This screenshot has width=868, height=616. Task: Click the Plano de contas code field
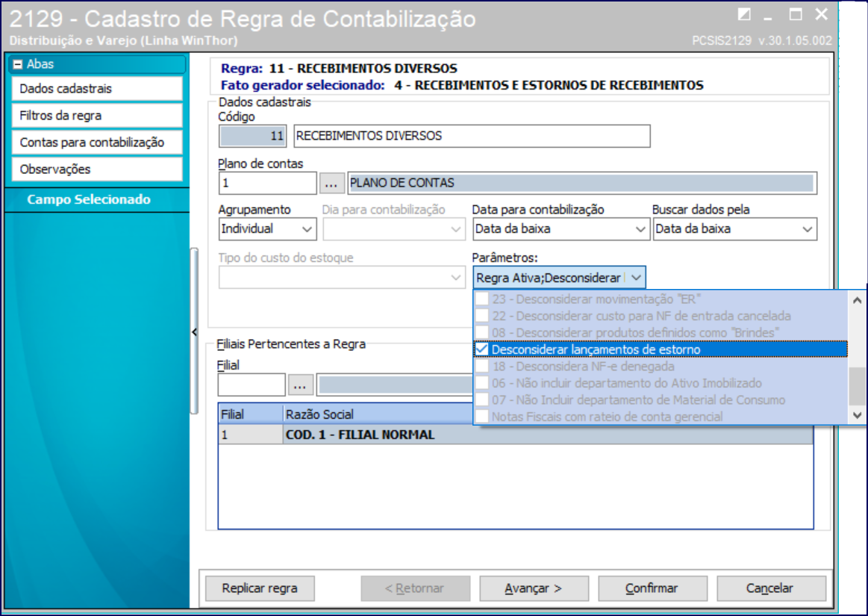coord(267,184)
